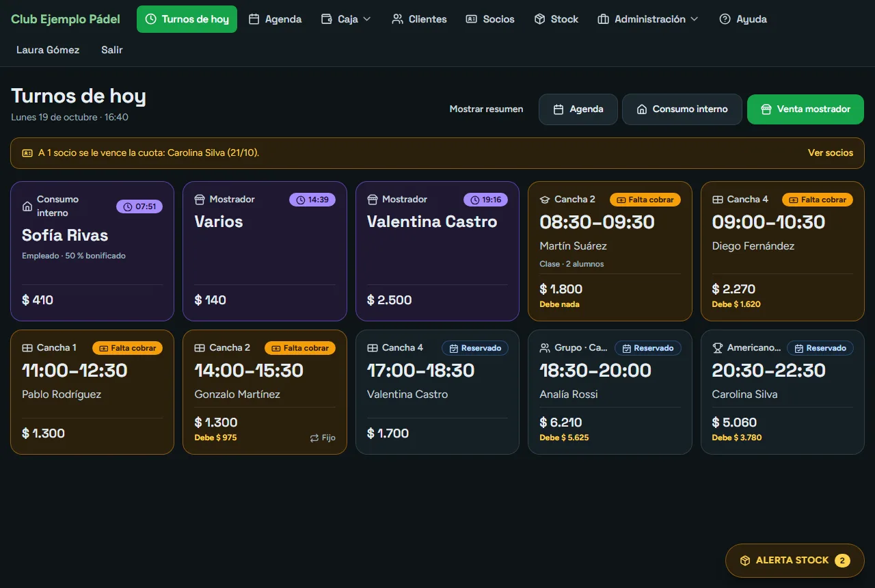Click the repeat Fijo icon on Gonzalo Martínez card
875x588 pixels.
314,438
